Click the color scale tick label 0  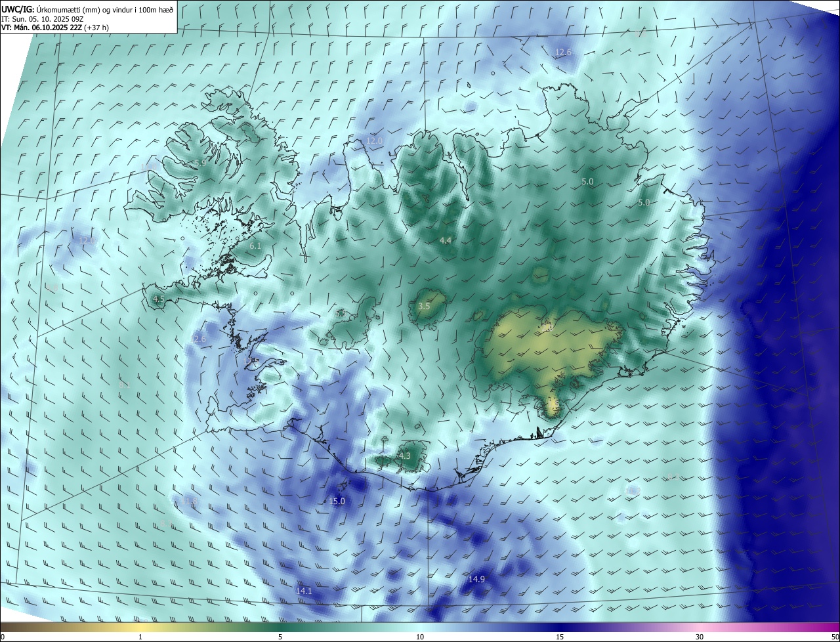(3, 637)
